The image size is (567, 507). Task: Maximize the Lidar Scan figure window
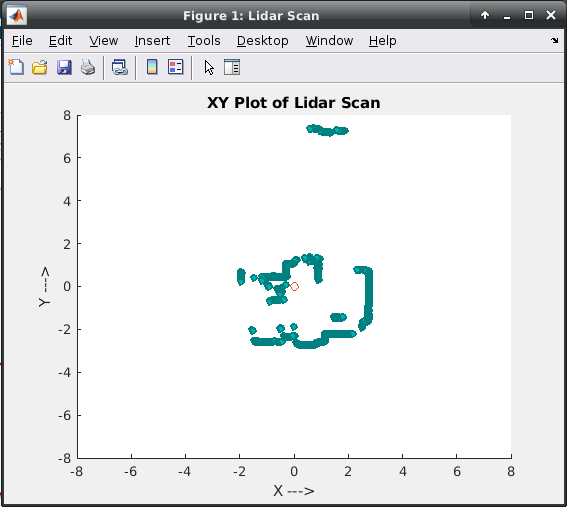click(529, 15)
